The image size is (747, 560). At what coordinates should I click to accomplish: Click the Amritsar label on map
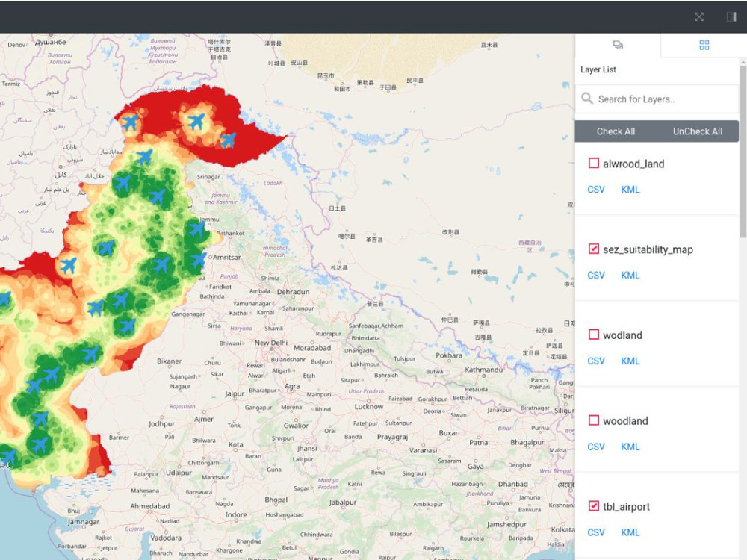[x=227, y=257]
